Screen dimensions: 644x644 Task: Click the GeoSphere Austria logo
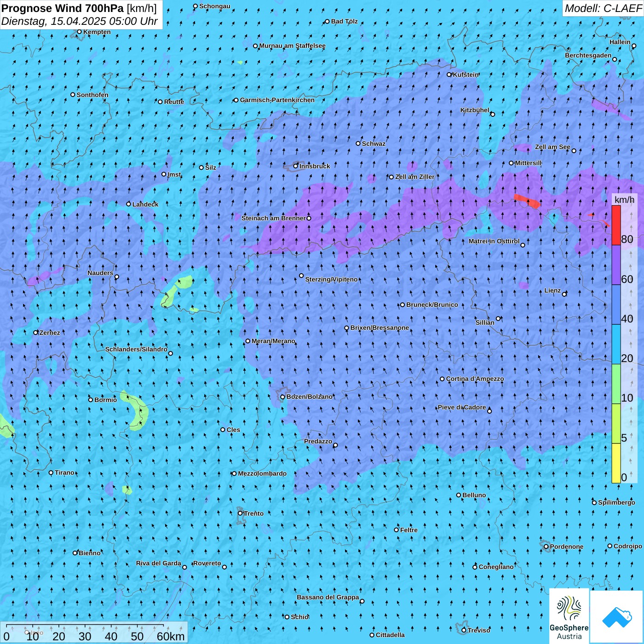tap(569, 616)
